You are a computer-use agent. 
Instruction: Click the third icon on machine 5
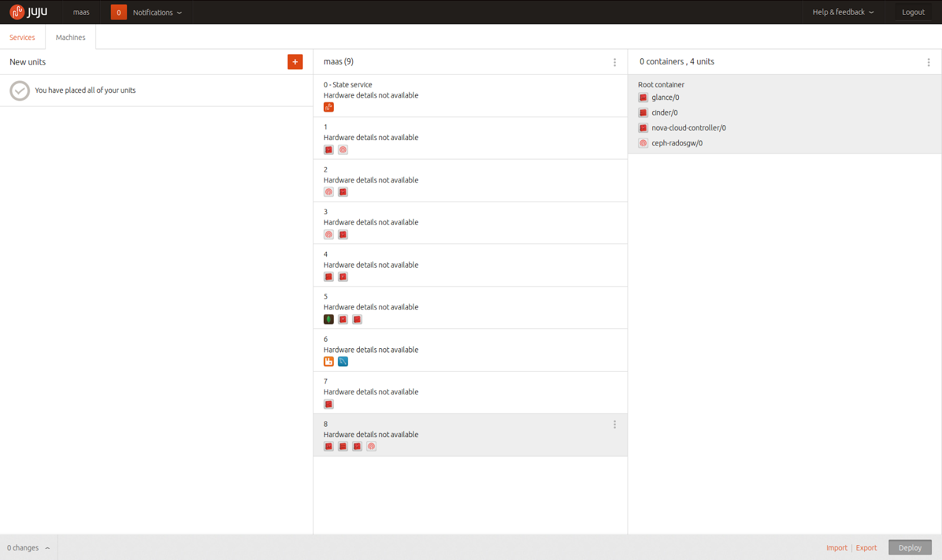point(357,319)
